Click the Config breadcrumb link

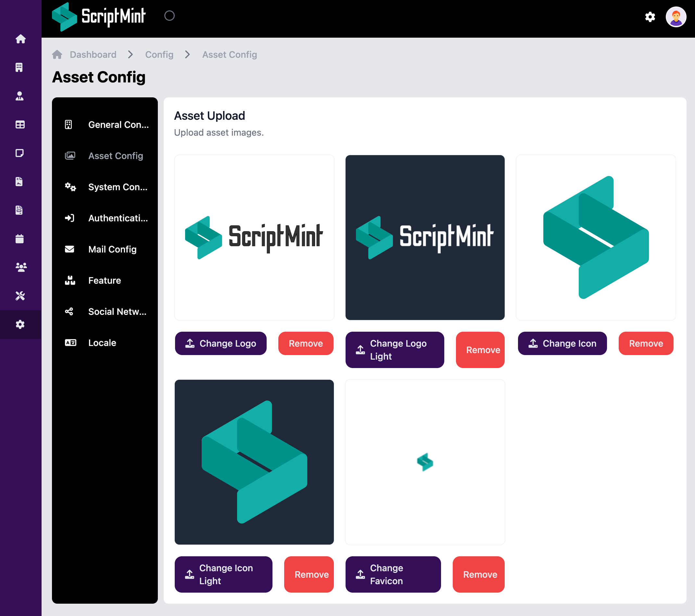pos(159,55)
